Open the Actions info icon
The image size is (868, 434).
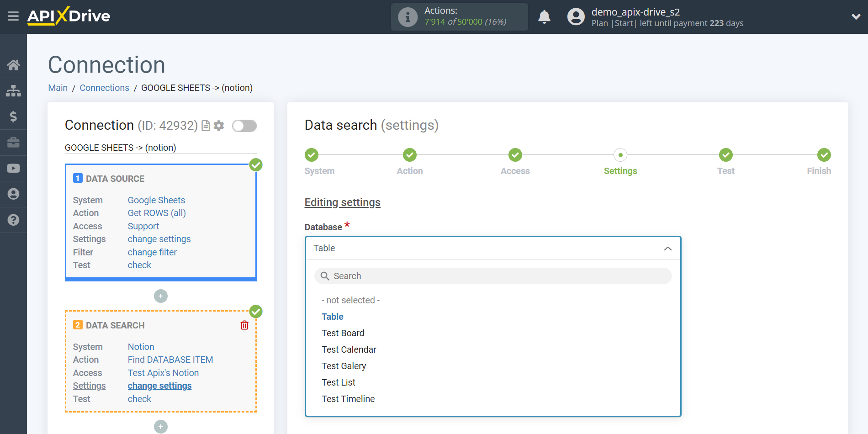point(408,17)
